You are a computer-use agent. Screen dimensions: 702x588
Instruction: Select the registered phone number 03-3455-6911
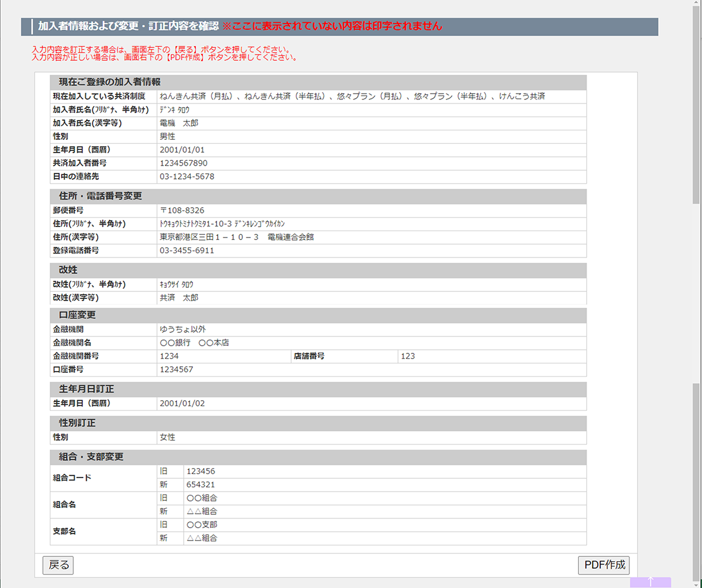pos(187,250)
